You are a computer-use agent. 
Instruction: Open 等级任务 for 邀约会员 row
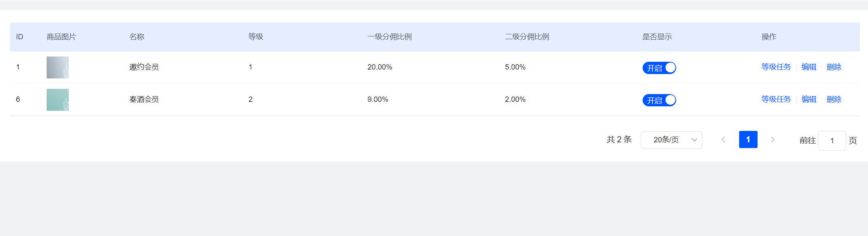pos(776,67)
